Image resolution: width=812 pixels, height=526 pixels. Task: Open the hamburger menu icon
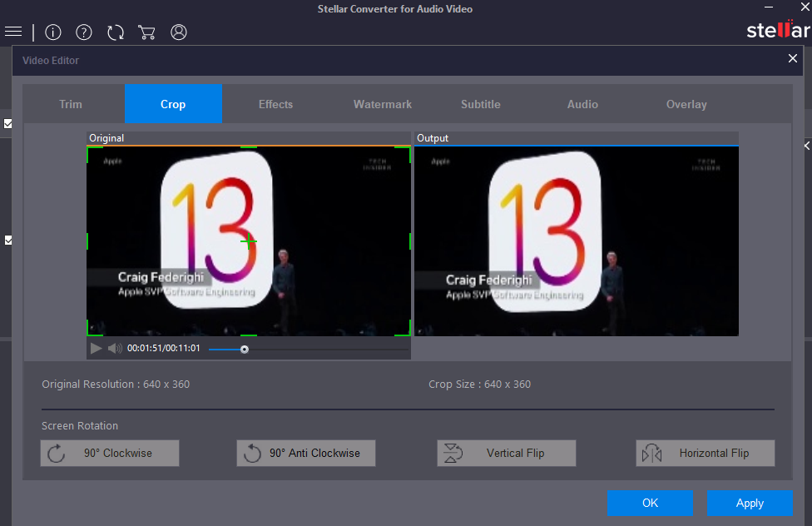[13, 32]
